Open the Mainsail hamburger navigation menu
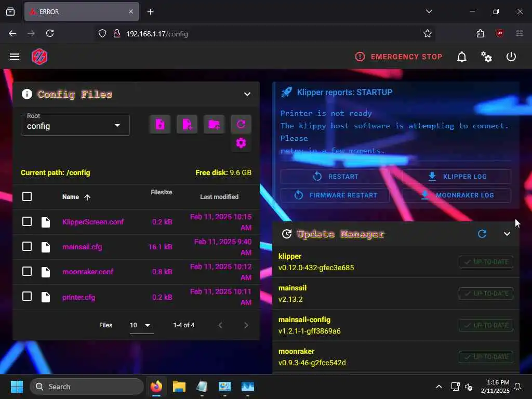The width and height of the screenshot is (532, 399). click(x=14, y=57)
